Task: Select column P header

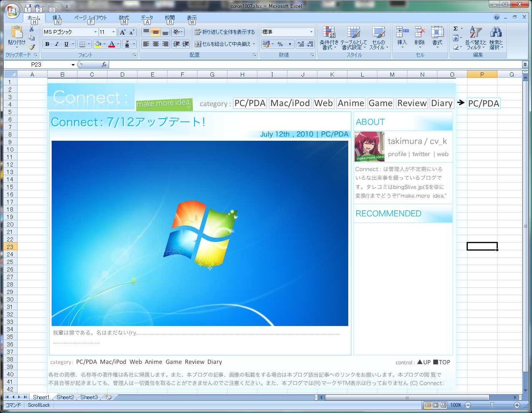Action: (482, 75)
